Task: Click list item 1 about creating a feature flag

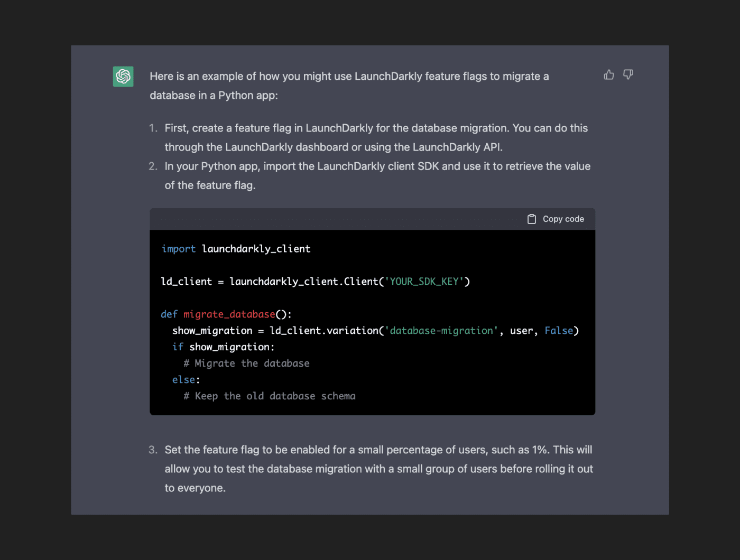Action: point(376,137)
